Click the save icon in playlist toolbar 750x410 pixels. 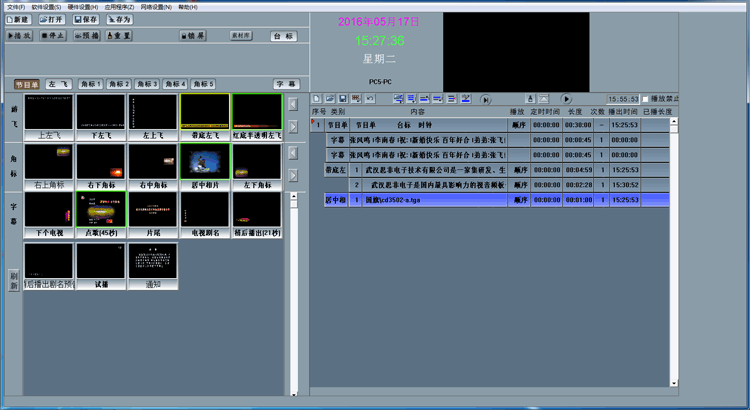pos(342,99)
